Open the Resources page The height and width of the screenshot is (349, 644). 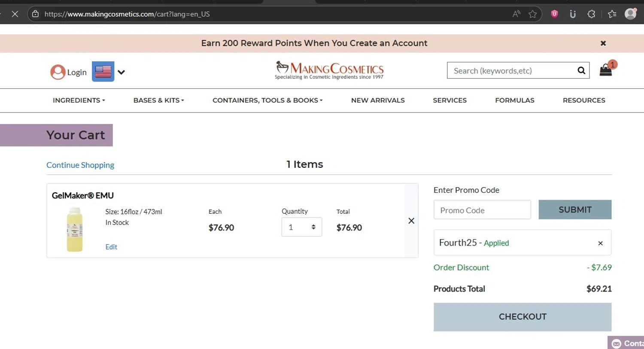point(584,100)
